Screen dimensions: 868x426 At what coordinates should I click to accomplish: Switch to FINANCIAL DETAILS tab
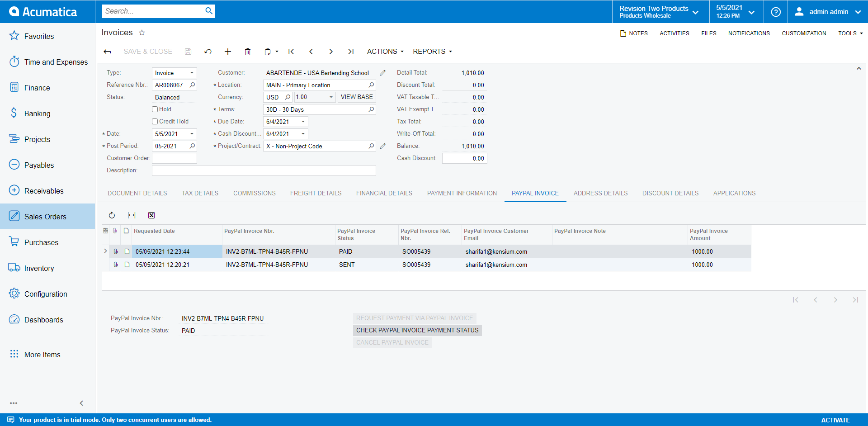tap(384, 193)
